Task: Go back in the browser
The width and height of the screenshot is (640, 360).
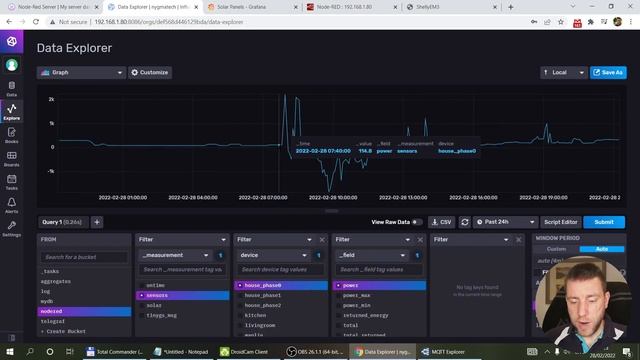Action: pos(9,22)
